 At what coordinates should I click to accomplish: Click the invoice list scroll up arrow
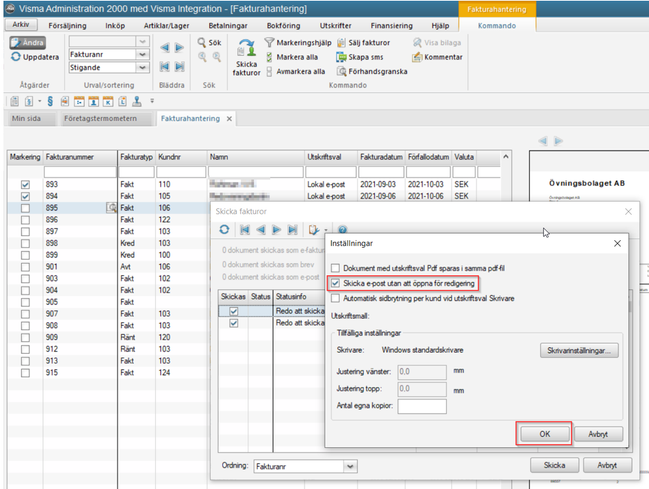coord(506,157)
